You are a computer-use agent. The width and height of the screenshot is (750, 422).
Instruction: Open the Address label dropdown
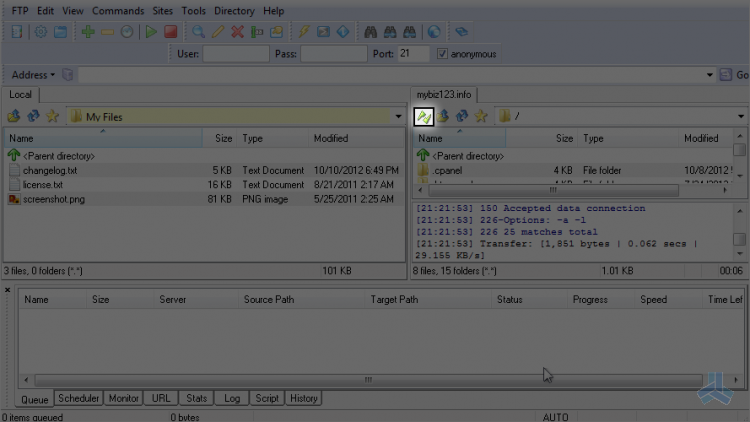pyautogui.click(x=33, y=75)
